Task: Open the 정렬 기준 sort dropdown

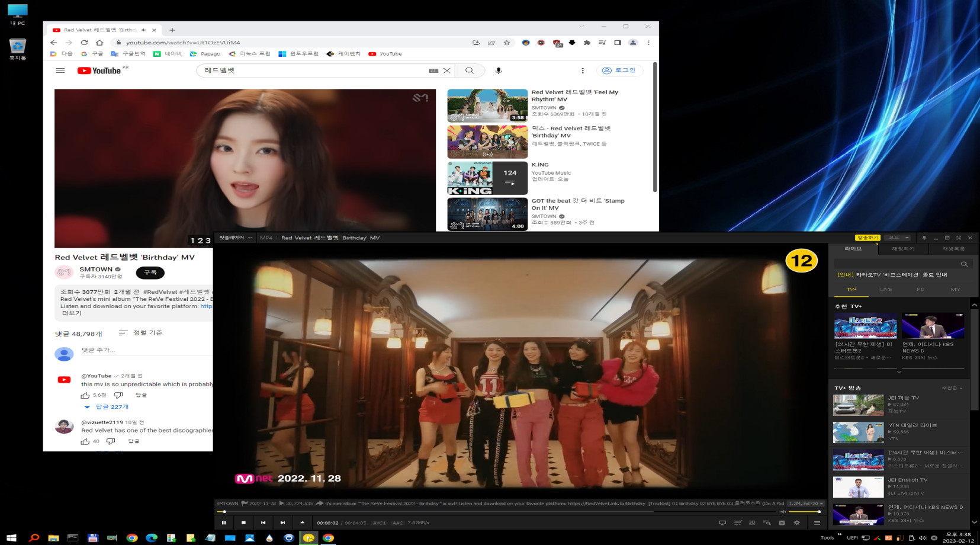Action: pos(141,333)
